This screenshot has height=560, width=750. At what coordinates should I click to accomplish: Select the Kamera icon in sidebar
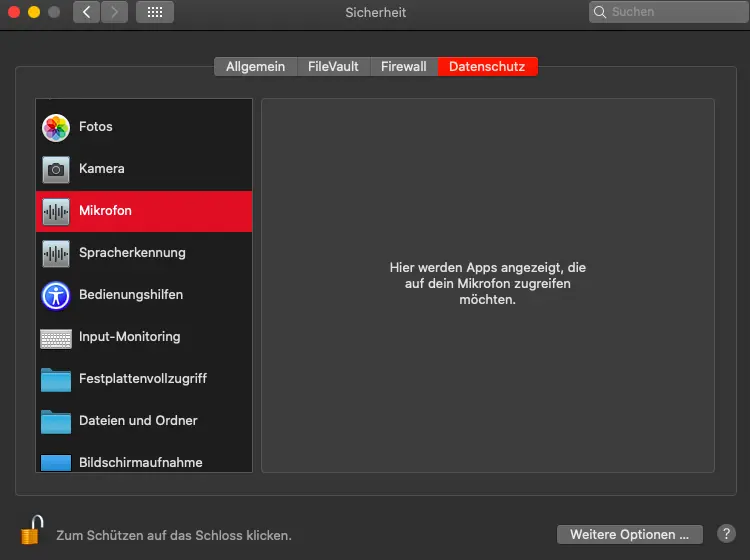(56, 169)
